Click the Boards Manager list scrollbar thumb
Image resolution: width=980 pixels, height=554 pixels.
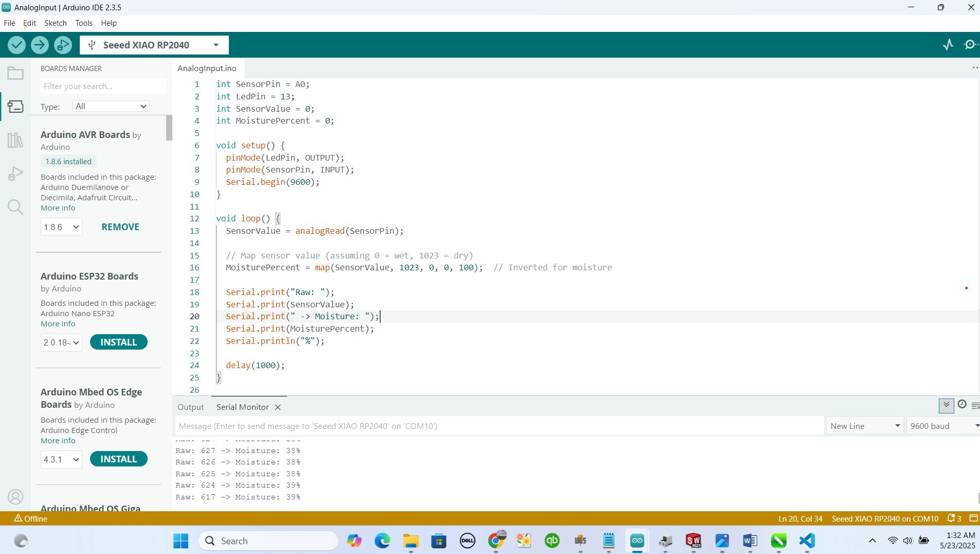tap(169, 128)
